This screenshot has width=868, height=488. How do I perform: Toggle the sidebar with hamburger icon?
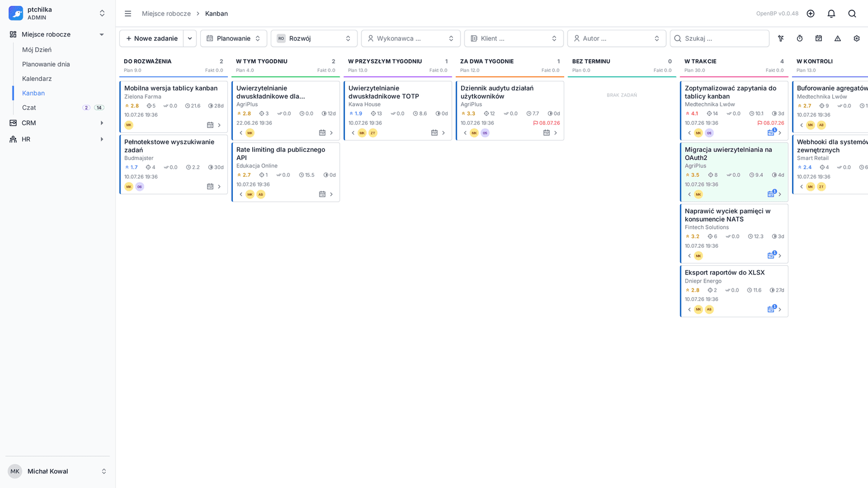coord(128,14)
